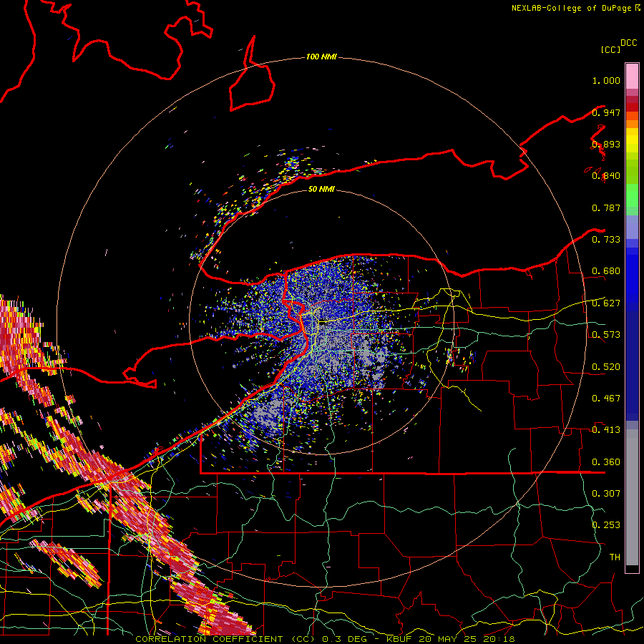Select the 0.733 color scale value
This screenshot has width=644, height=644.
pos(606,240)
